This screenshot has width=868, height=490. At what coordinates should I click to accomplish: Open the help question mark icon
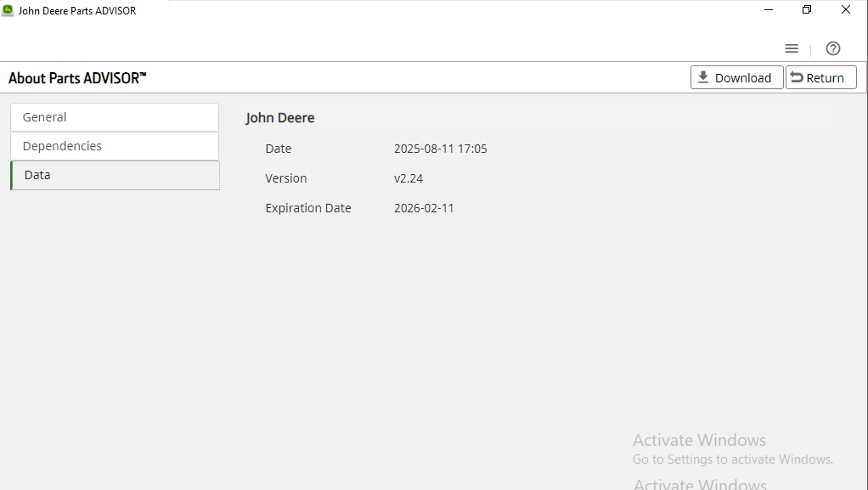[832, 48]
